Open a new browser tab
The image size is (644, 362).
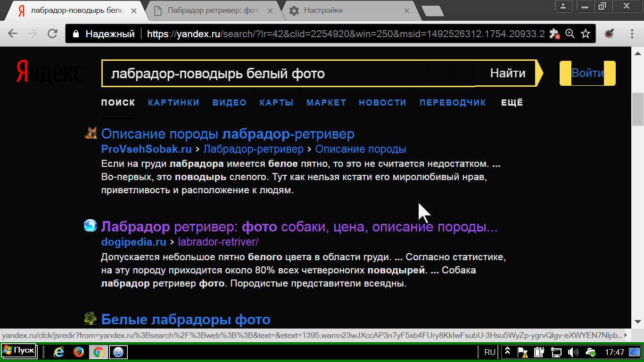point(432,11)
